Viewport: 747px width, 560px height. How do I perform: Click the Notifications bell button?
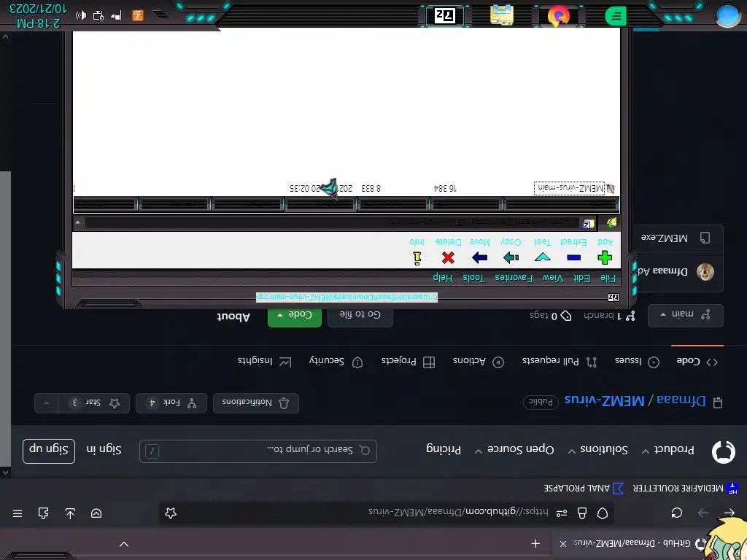click(x=256, y=402)
